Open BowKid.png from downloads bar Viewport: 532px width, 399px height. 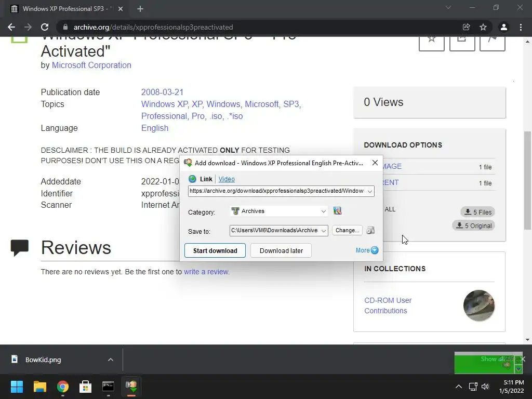tap(43, 360)
